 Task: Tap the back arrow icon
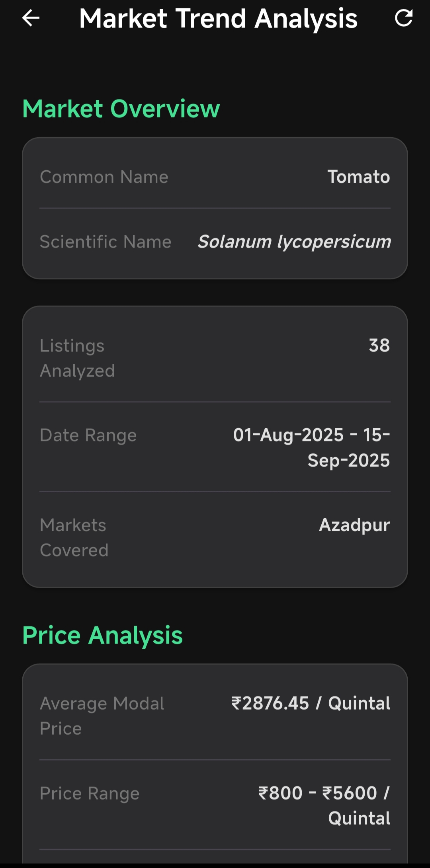point(31,18)
